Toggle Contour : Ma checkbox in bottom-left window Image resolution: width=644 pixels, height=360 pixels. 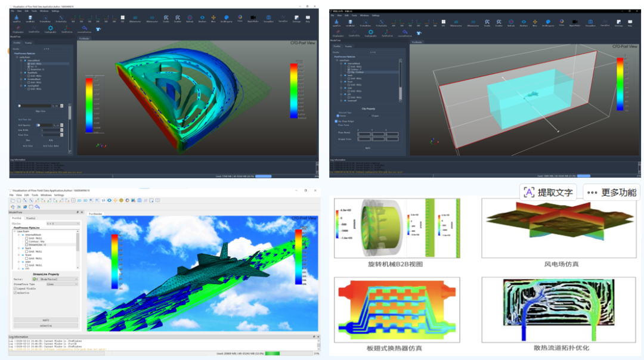27,241
